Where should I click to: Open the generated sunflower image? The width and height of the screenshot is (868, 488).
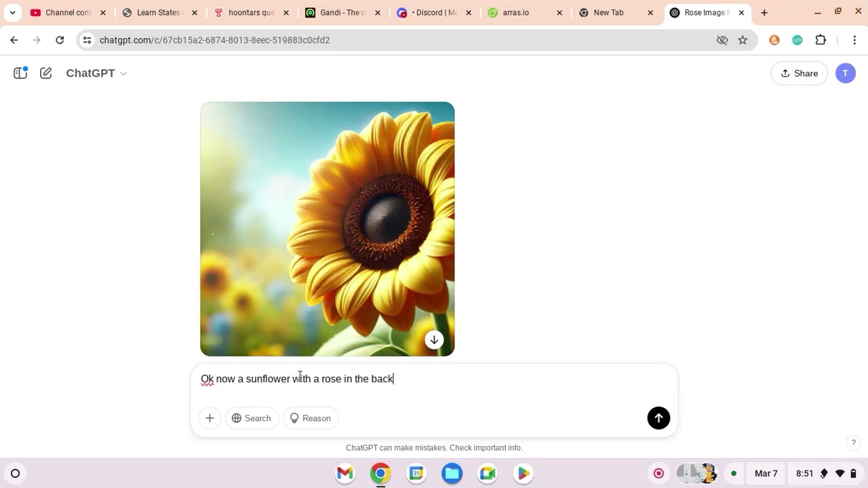(x=327, y=228)
